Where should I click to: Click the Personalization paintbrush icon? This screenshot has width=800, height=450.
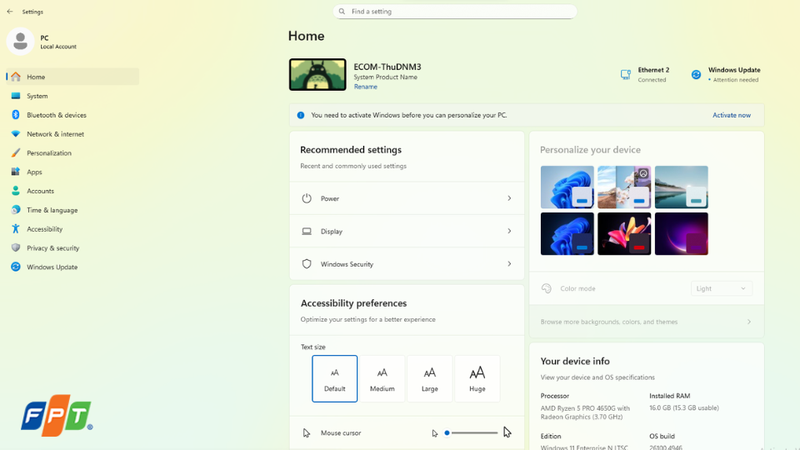click(x=16, y=153)
